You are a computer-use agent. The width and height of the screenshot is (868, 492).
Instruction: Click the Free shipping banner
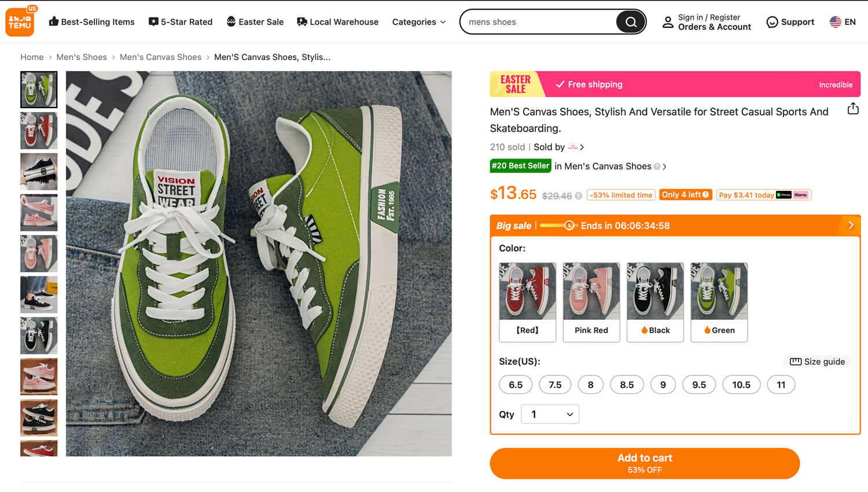(675, 84)
